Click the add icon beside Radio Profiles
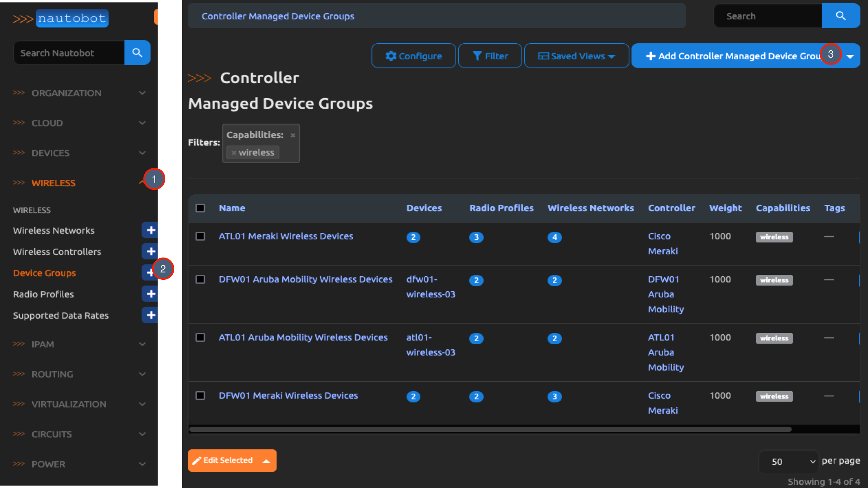The height and width of the screenshot is (488, 868). [x=150, y=294]
